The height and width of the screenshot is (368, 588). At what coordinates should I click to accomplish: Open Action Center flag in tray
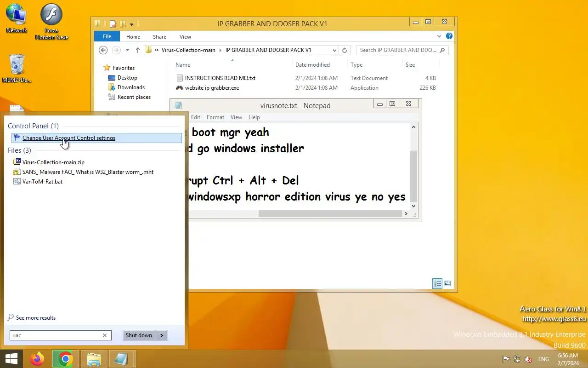tap(506, 359)
